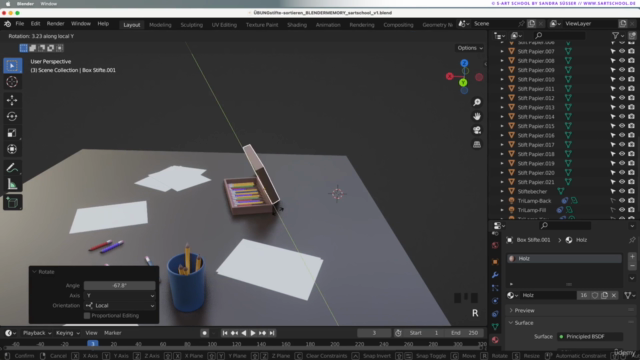Viewport: 640px width, 360px height.
Task: Open the Object properties orange square tab
Action: click(x=495, y=262)
